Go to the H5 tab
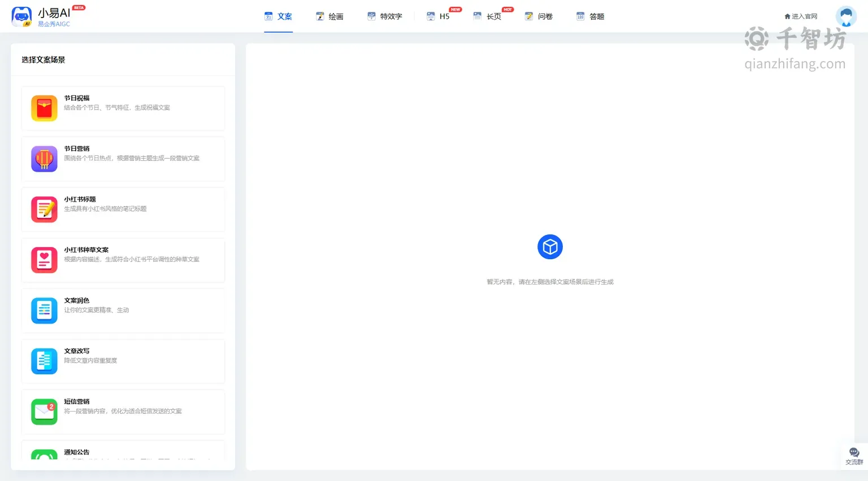This screenshot has width=868, height=481. [x=438, y=16]
